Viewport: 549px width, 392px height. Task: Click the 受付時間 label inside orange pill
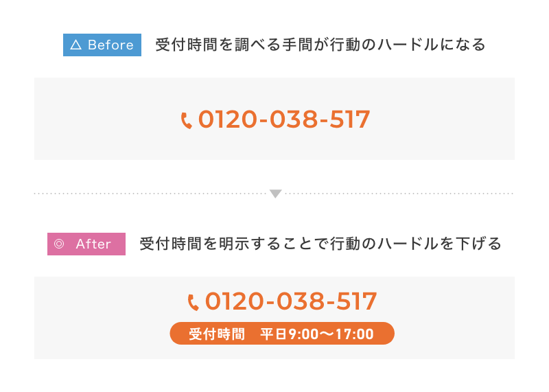(217, 334)
